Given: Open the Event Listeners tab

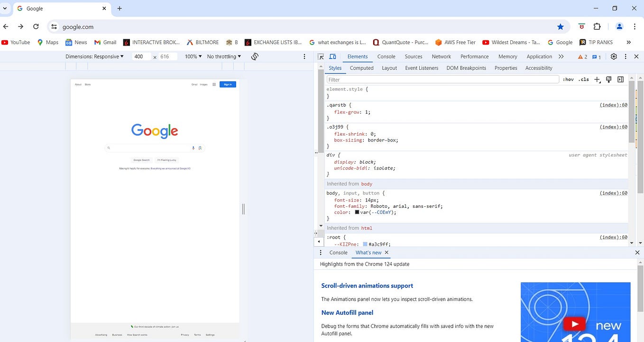Looking at the screenshot, I should 421,68.
